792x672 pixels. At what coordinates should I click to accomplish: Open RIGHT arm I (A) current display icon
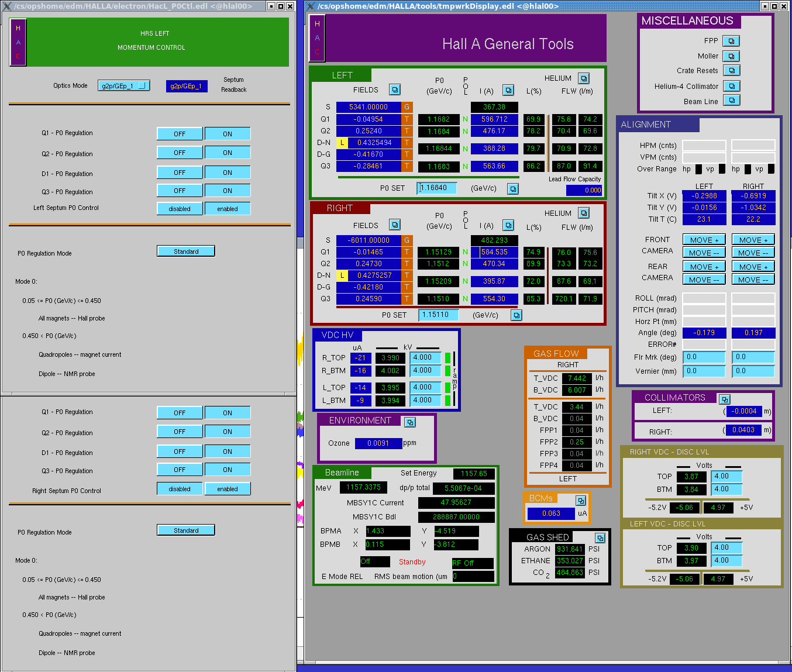point(508,225)
